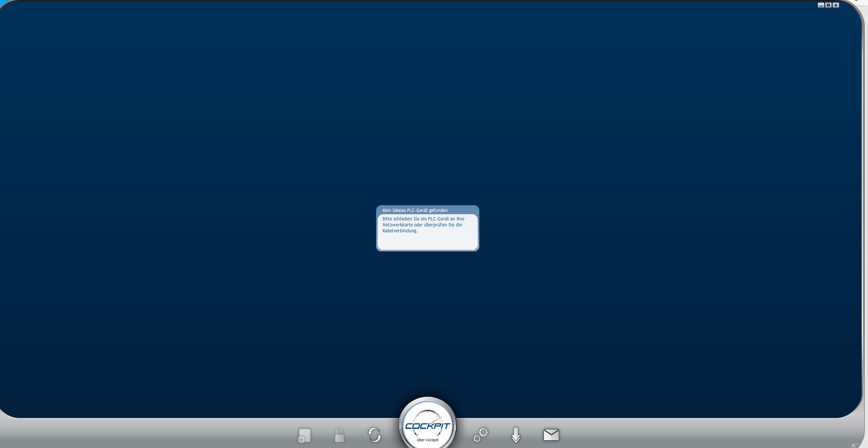
Task: Click the padlock security icon
Action: tap(339, 435)
